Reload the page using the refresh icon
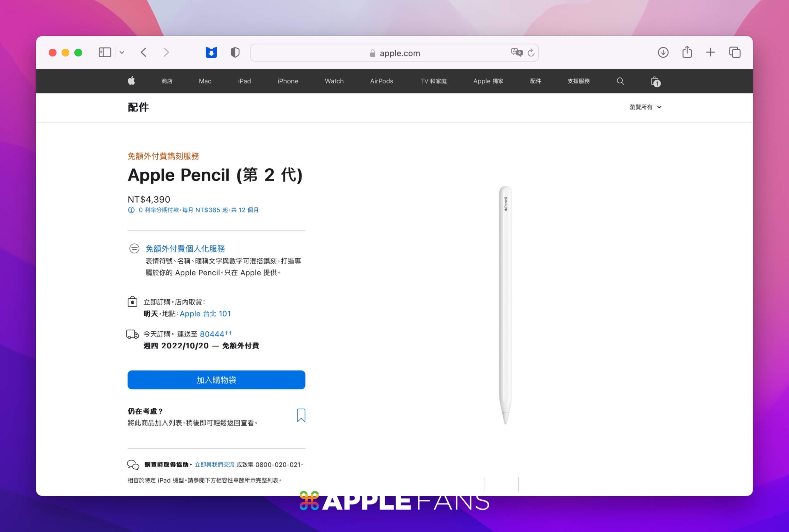This screenshot has width=789, height=532. coord(531,53)
